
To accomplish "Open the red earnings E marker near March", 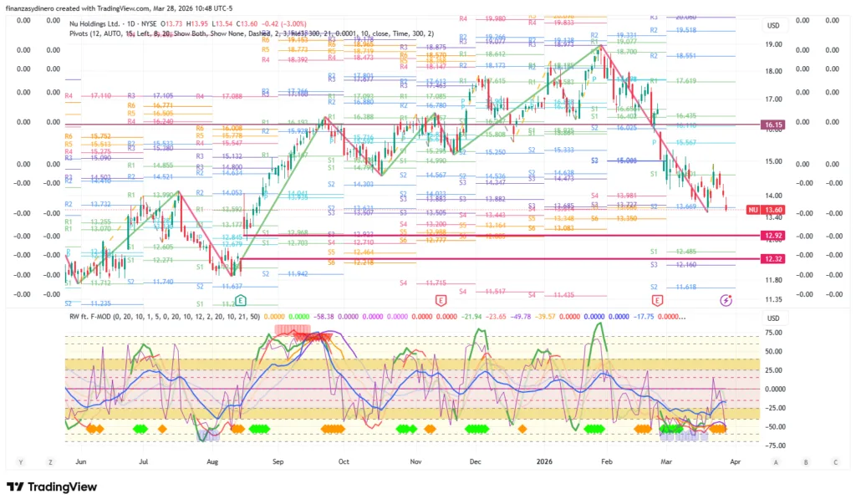I will click(657, 299).
